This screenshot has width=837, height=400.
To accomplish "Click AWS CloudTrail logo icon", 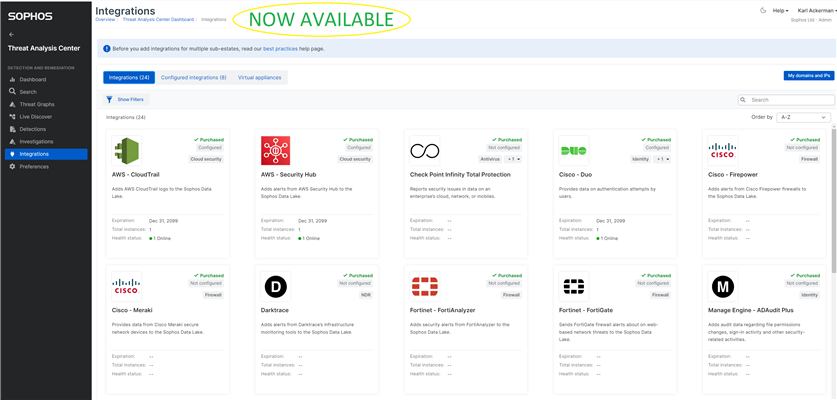I will tap(127, 150).
